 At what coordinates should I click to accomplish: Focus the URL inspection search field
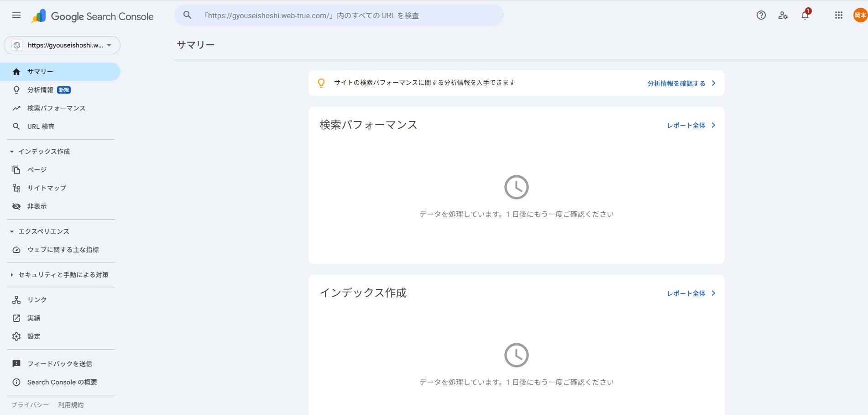pos(339,15)
